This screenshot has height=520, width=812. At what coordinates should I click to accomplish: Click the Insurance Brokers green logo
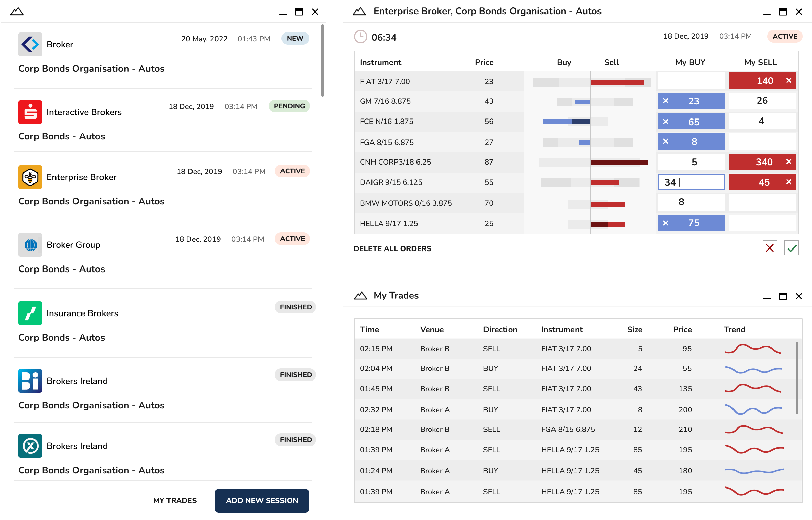tap(30, 313)
